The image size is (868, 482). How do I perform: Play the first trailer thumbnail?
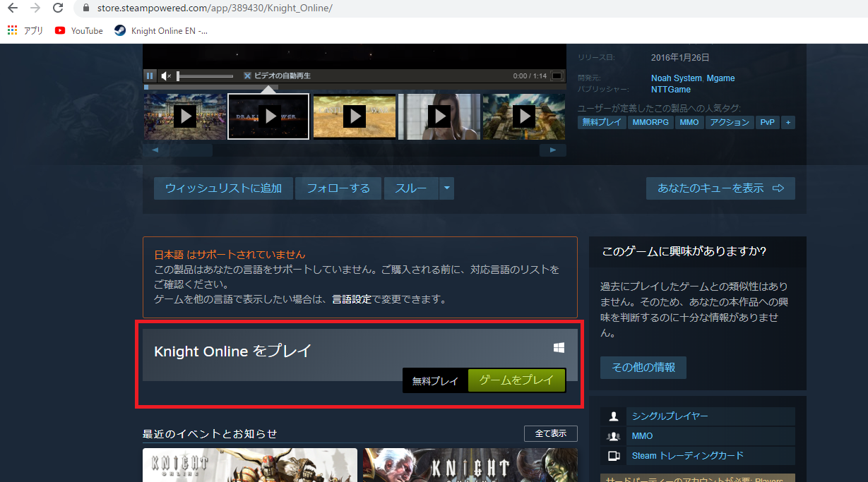click(185, 116)
